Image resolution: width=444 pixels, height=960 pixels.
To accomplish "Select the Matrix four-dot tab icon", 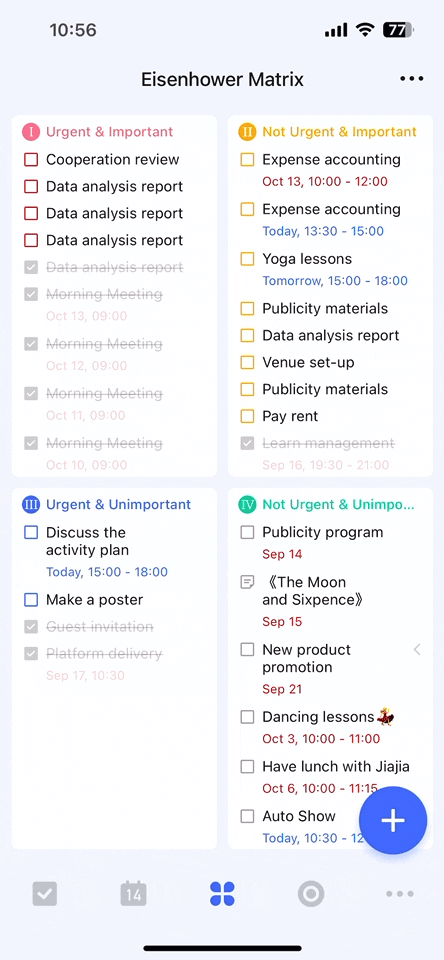I will pyautogui.click(x=222, y=894).
